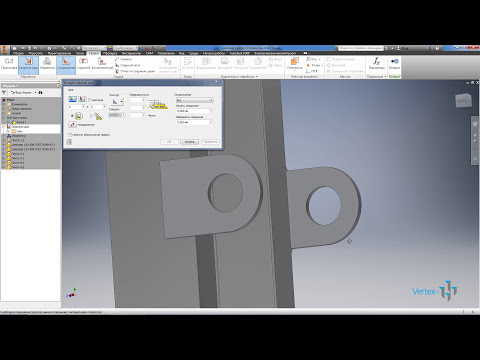Click the right lug hole in model

coord(324,206)
